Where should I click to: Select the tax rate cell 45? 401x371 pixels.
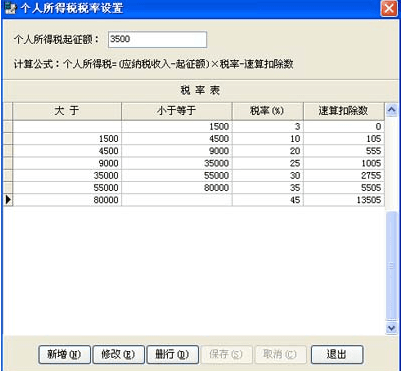coord(268,200)
